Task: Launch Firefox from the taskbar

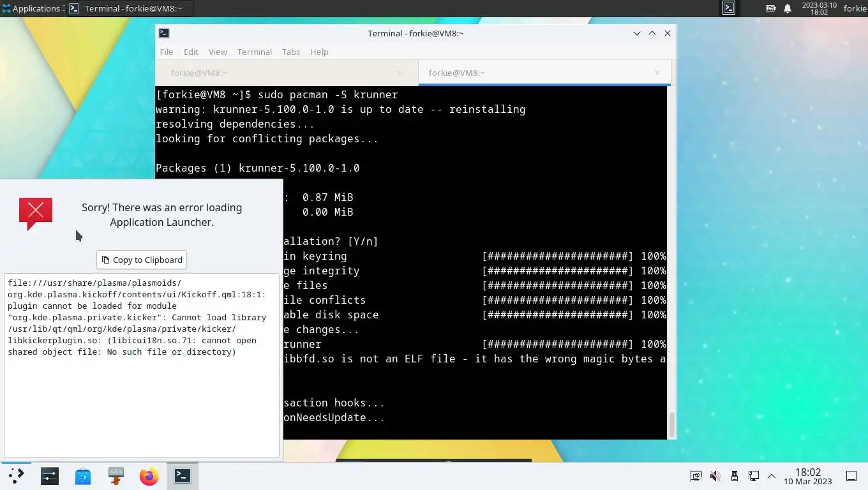Action: (149, 475)
